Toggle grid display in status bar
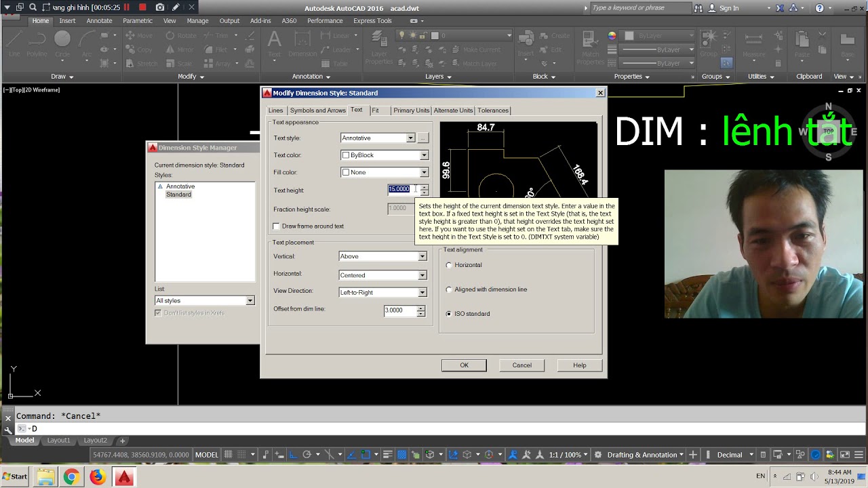Image resolution: width=868 pixels, height=488 pixels. pyautogui.click(x=229, y=455)
